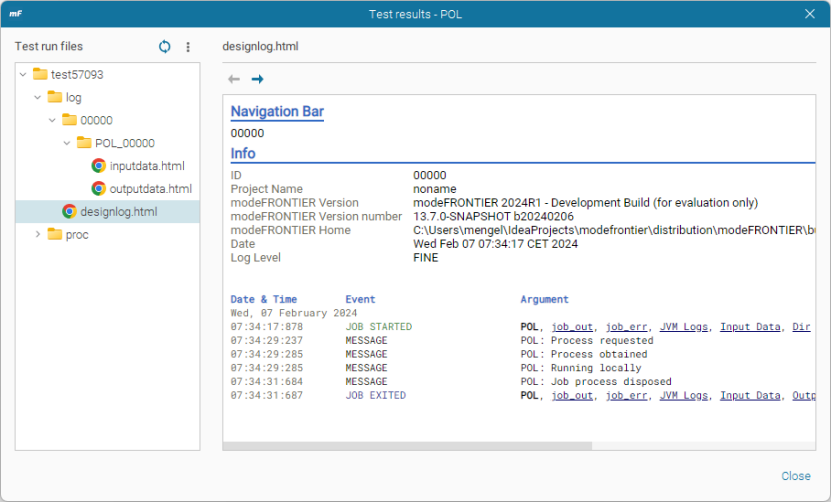Click the 00000 folder icon
The height and width of the screenshot is (503, 831).
(69, 119)
